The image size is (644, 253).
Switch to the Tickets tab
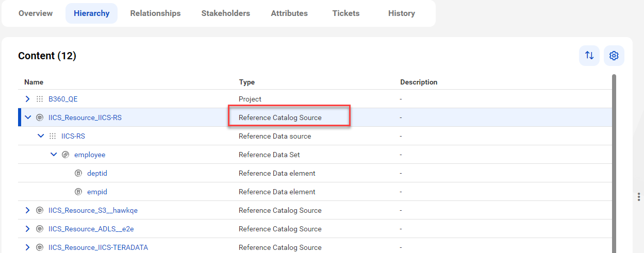click(x=346, y=13)
